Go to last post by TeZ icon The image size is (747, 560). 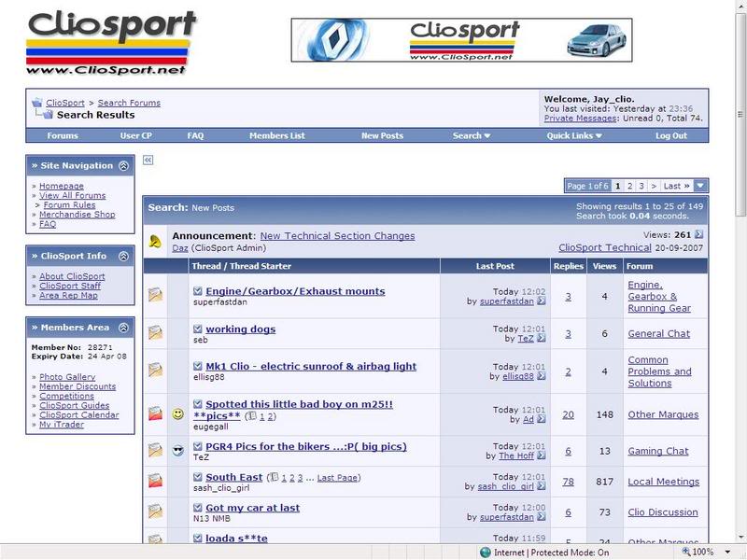(x=542, y=338)
